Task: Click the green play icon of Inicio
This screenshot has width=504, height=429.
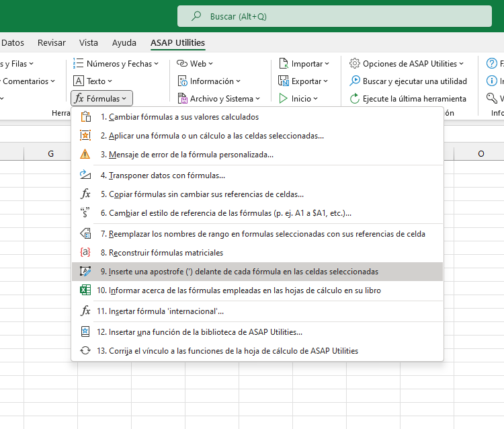Action: 283,98
